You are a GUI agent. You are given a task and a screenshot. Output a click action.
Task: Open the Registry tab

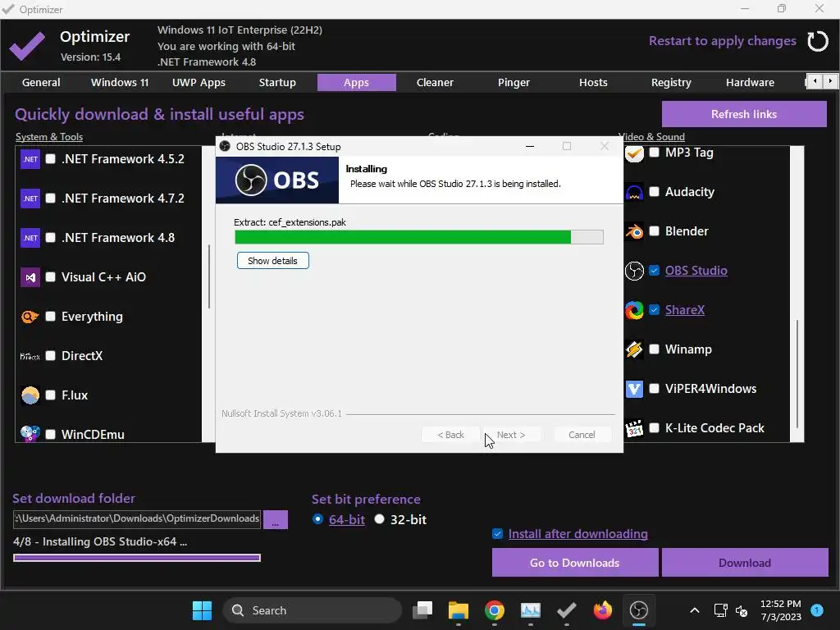(x=671, y=83)
